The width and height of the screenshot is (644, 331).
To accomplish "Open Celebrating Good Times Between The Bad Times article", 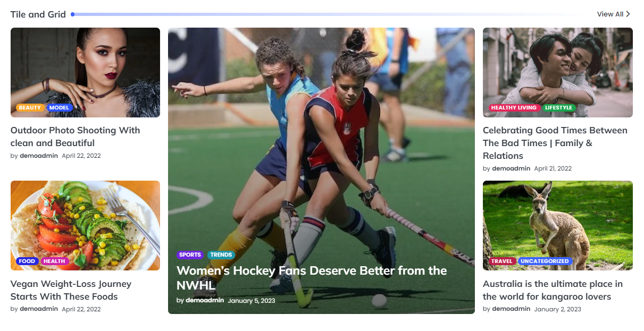I will click(555, 143).
